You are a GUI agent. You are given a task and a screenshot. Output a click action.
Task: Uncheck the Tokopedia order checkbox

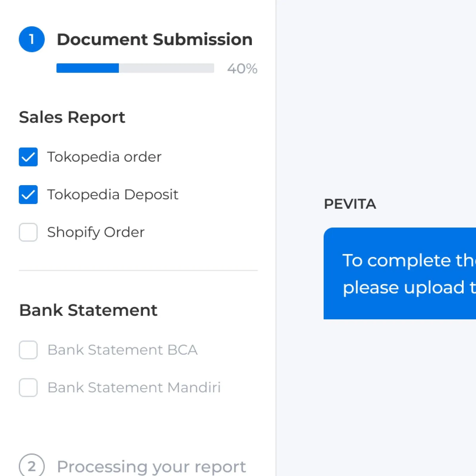coord(28,157)
